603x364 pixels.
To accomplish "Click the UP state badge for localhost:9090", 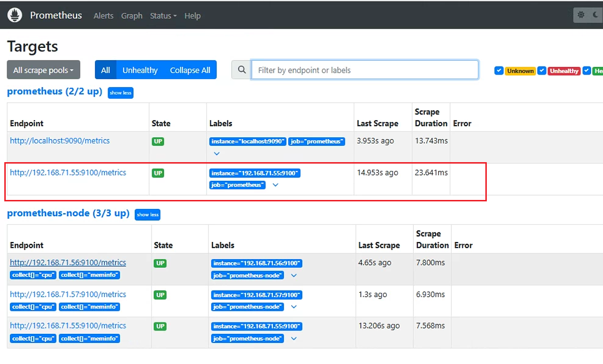I will tap(158, 142).
